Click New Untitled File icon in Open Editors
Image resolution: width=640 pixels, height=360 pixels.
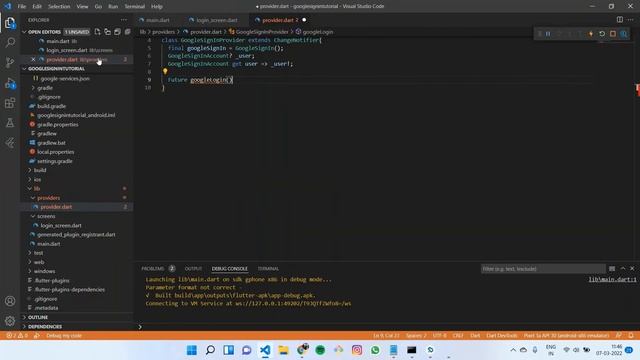pyautogui.click(x=98, y=32)
